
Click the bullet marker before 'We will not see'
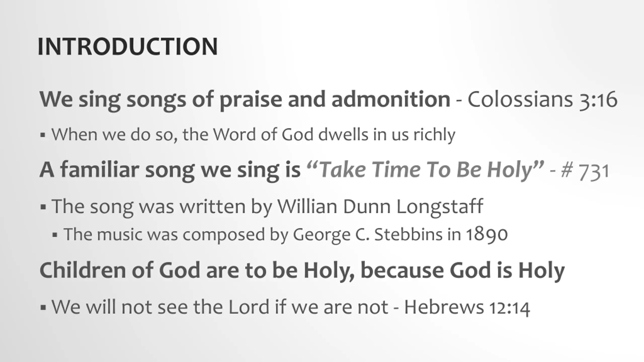[43, 307]
